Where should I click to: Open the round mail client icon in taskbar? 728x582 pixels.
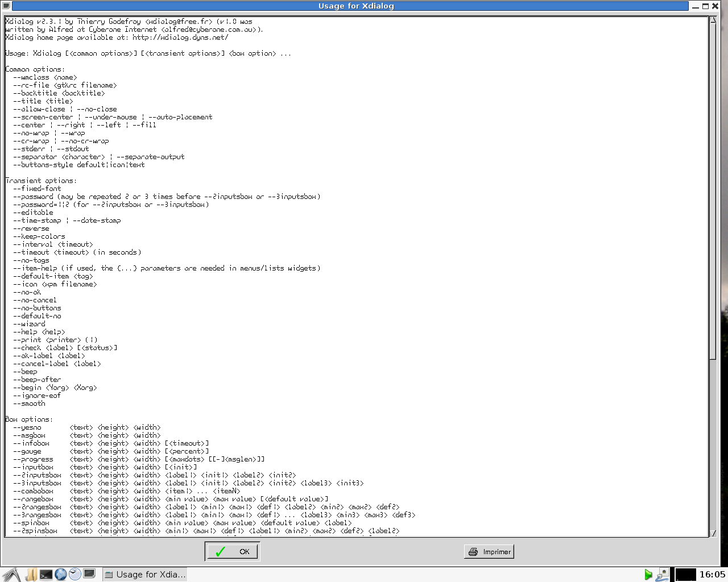(75, 574)
